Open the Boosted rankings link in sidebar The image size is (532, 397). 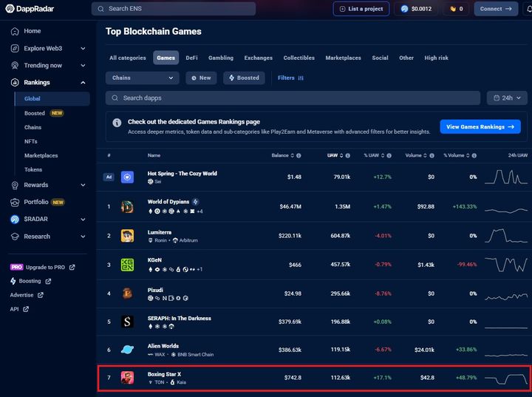coord(35,113)
